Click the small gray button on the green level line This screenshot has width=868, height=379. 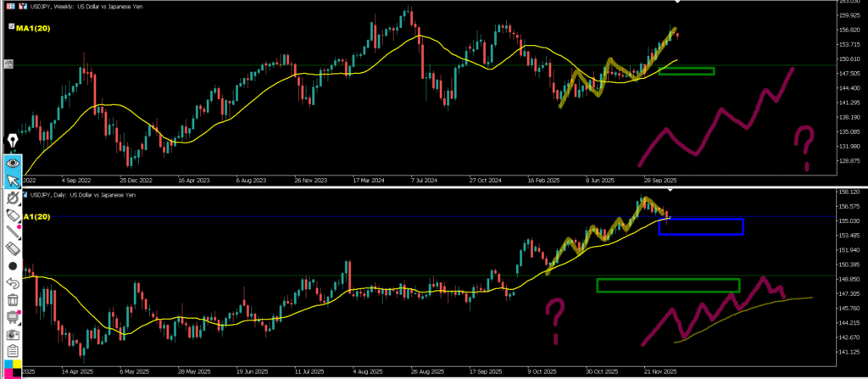pyautogui.click(x=8, y=64)
